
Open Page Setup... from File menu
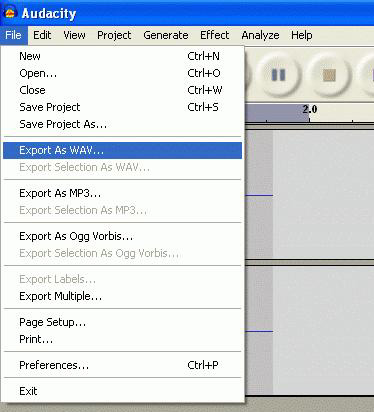tap(123, 322)
